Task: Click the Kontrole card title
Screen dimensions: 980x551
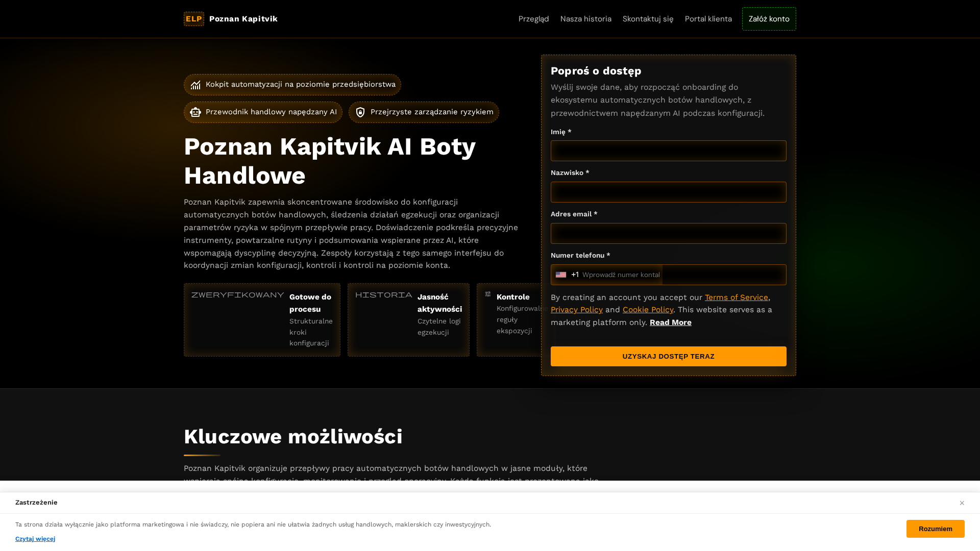Action: [513, 297]
